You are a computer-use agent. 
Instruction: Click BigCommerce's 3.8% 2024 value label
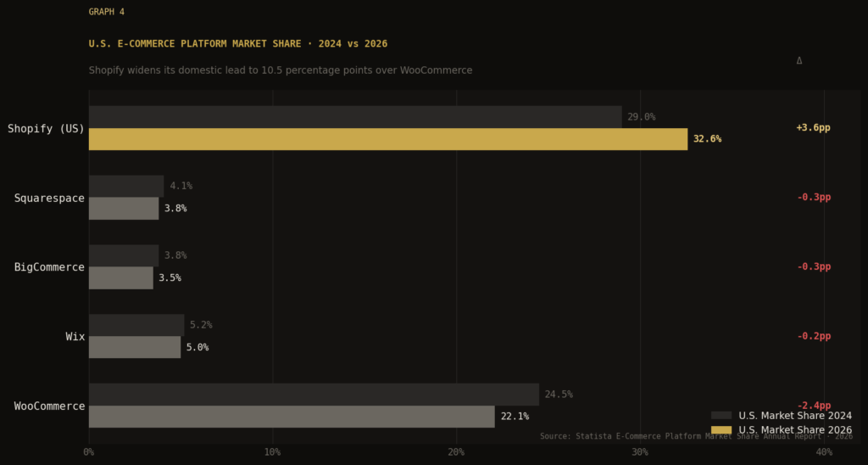click(x=175, y=255)
